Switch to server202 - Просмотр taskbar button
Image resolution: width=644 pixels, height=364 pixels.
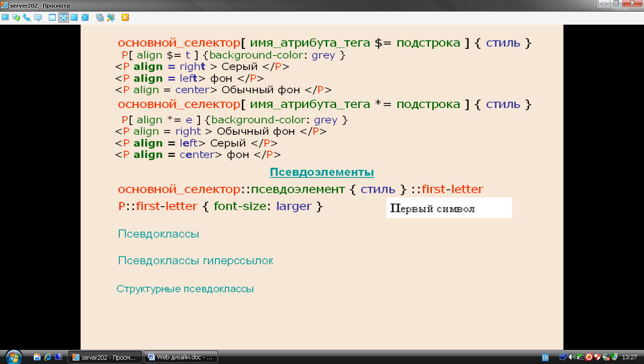(x=105, y=357)
